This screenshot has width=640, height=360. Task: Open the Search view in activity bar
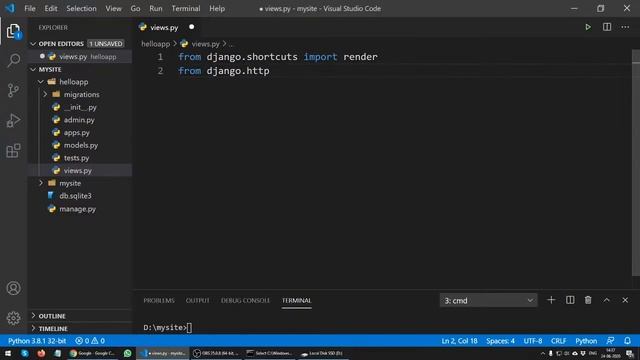(x=13, y=60)
